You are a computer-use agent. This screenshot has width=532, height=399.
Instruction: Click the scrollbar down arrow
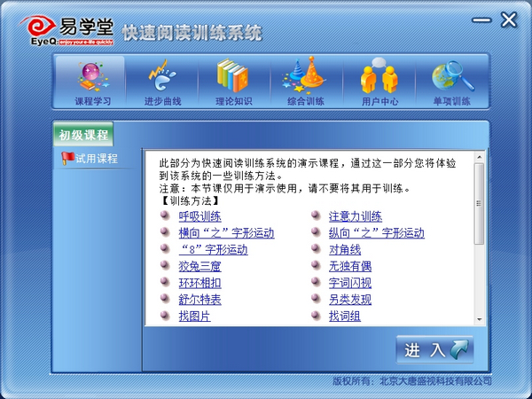click(480, 319)
